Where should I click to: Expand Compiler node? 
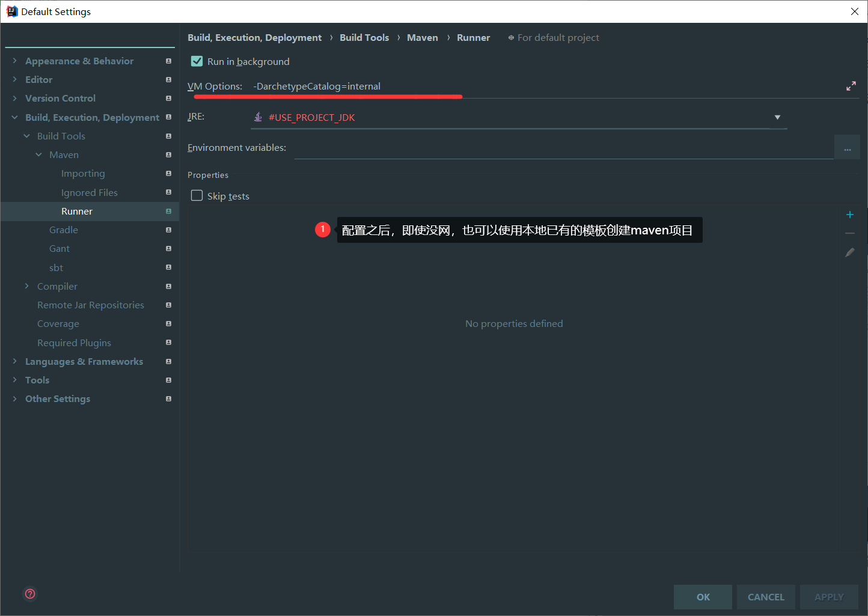[x=26, y=286]
